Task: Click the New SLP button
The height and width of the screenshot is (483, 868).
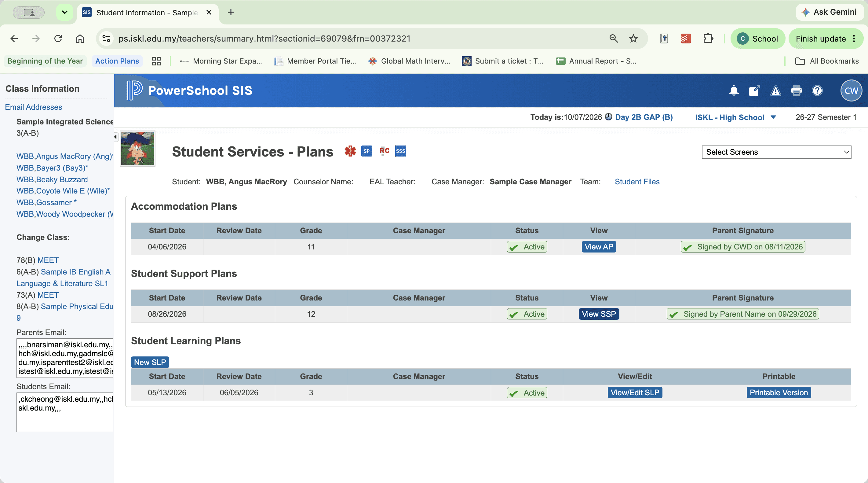Action: pos(150,362)
